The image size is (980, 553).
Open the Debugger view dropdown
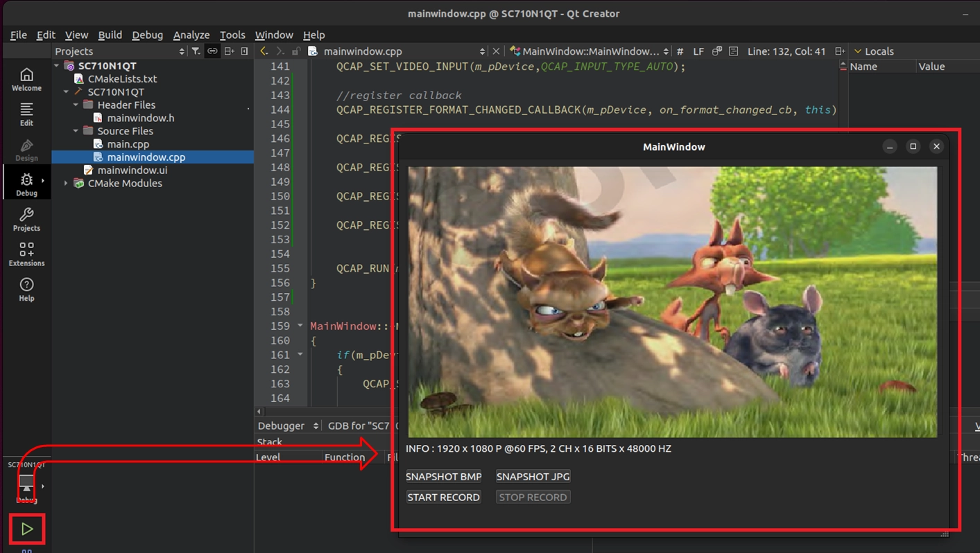pyautogui.click(x=288, y=425)
